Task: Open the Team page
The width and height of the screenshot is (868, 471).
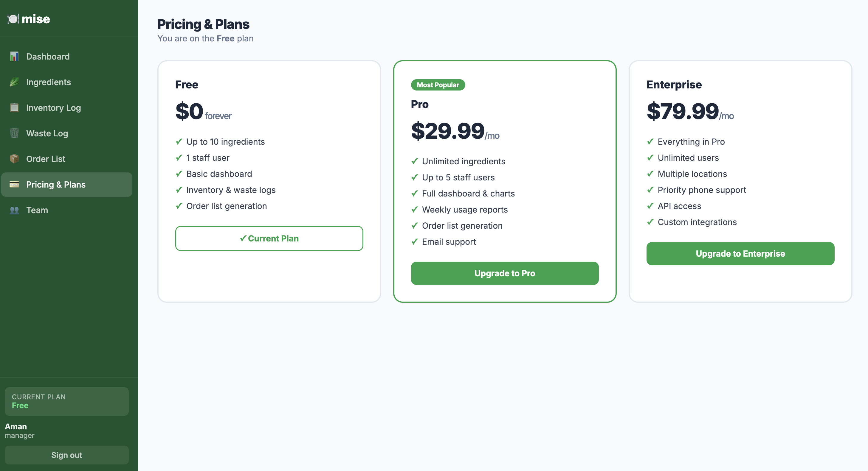Action: click(x=37, y=210)
